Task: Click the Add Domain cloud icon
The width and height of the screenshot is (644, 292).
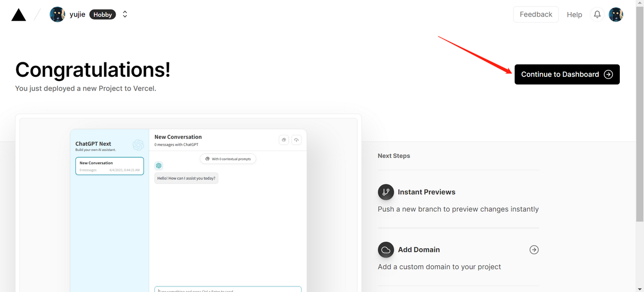Action: pos(386,250)
